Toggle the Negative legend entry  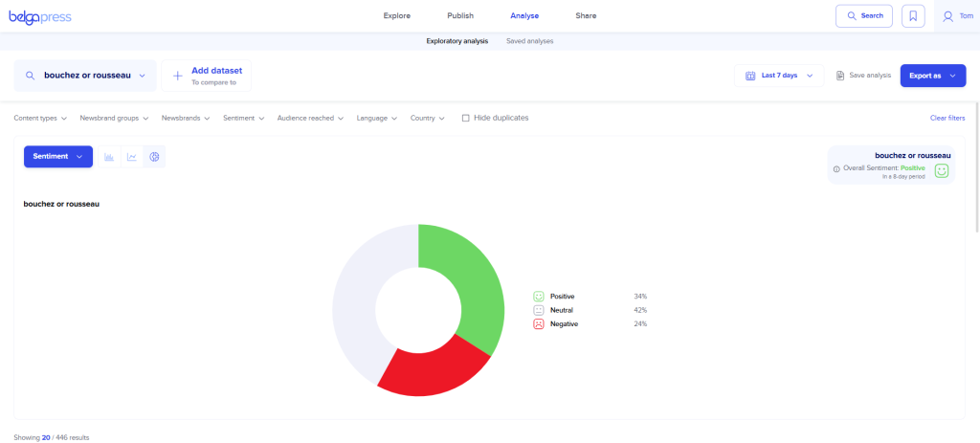564,324
